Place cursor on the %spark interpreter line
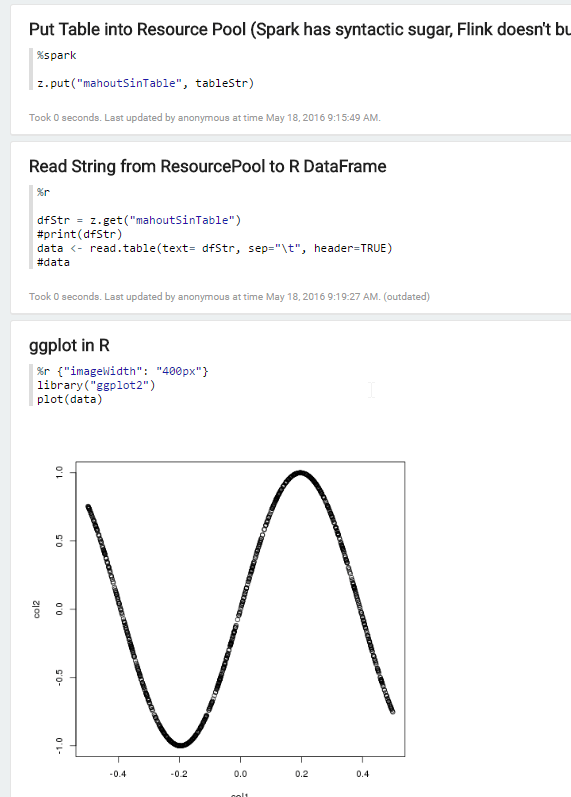The width and height of the screenshot is (571, 797). click(56, 55)
